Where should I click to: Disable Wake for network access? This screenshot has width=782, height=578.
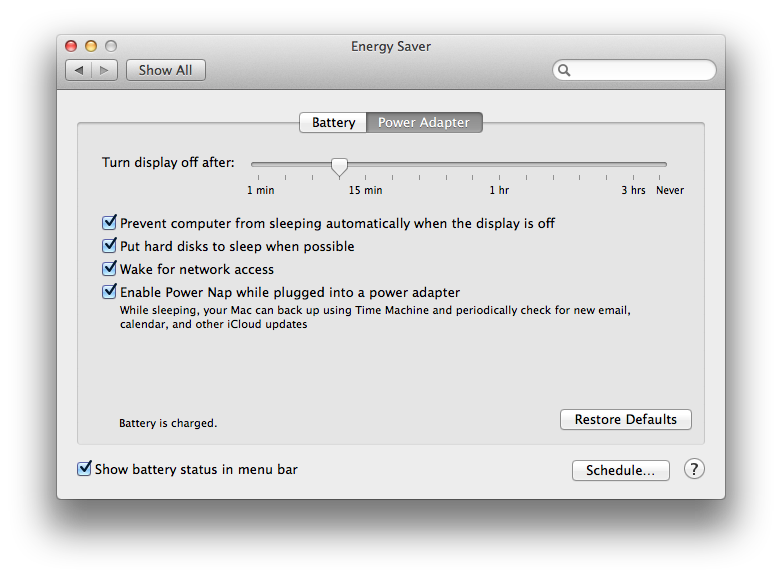(109, 268)
